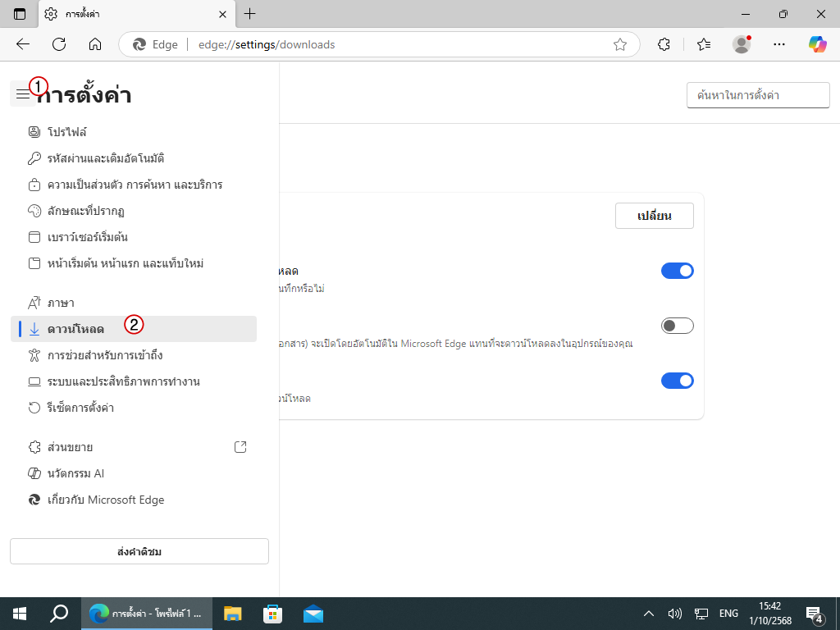Enable the open Office files toggle

(677, 326)
